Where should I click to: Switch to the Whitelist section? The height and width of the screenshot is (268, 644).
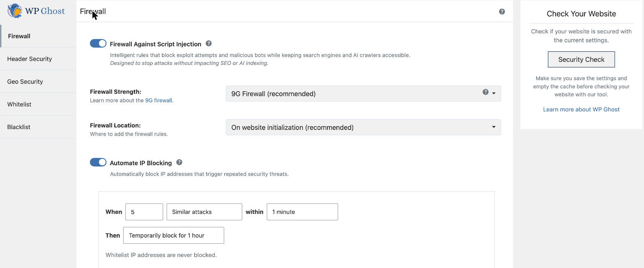pos(38,104)
